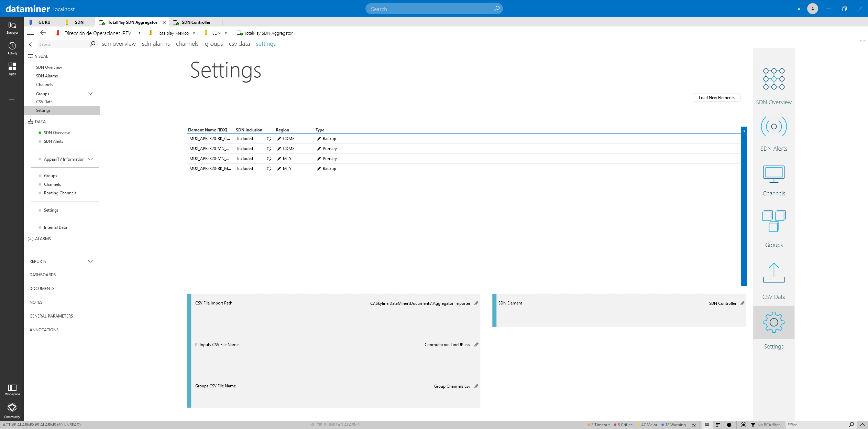Toggle SDN Inclusion for MUX_APR-X20-BK_M row
This screenshot has width=868, height=429.
coord(269,169)
